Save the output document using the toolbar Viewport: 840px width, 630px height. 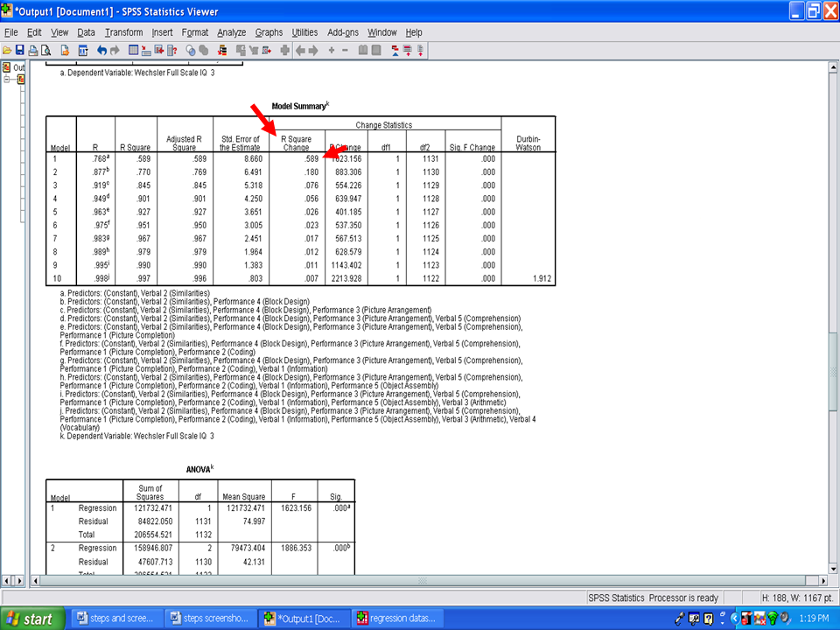point(20,51)
